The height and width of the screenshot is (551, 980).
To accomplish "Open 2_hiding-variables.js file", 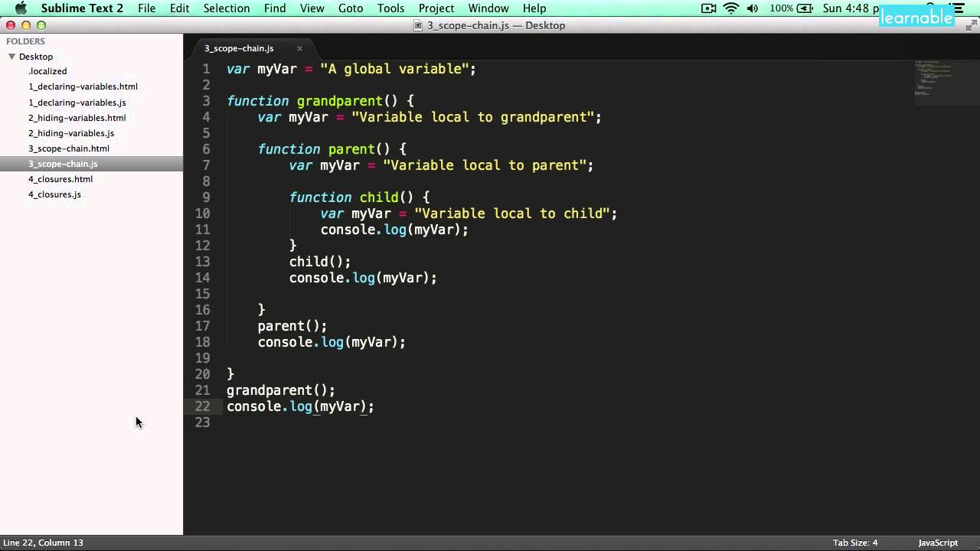I will (71, 133).
